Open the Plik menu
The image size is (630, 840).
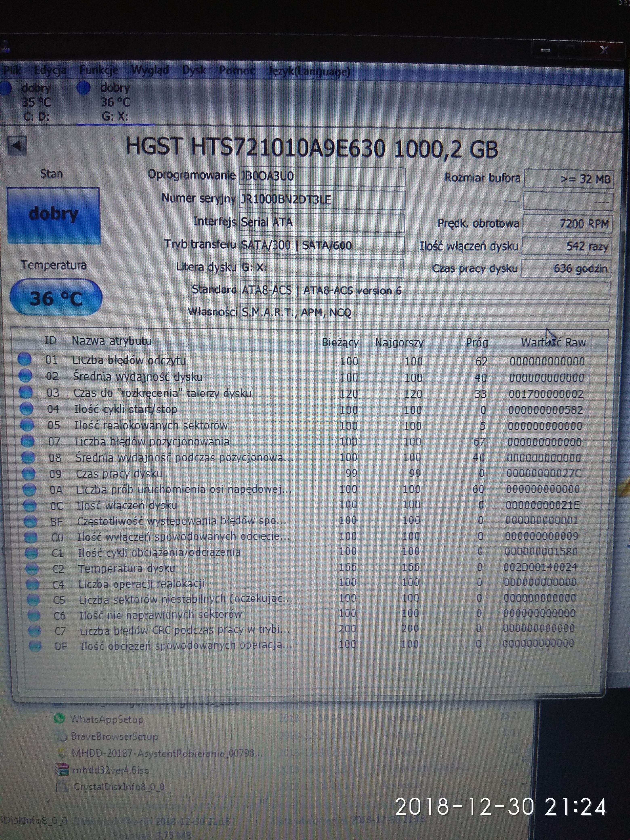(12, 70)
